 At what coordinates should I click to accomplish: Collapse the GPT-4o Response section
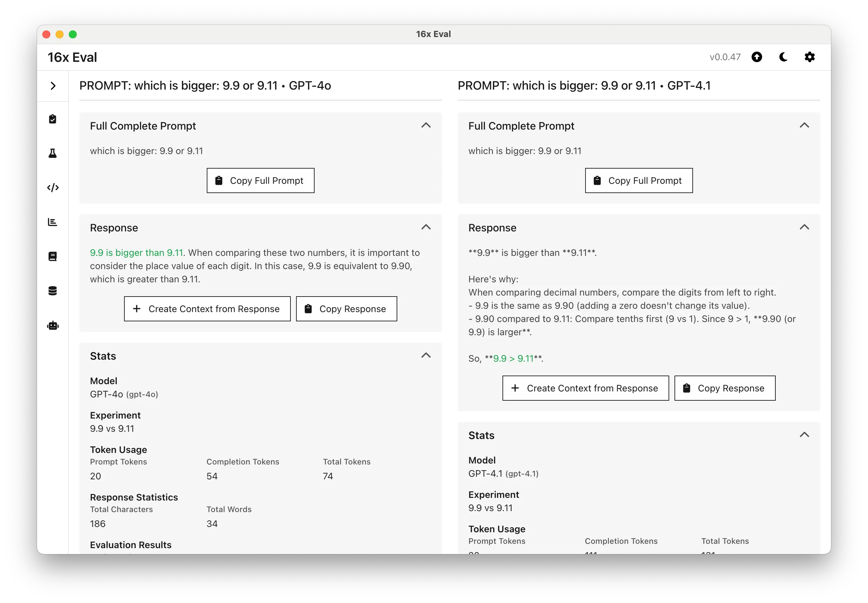(x=426, y=227)
